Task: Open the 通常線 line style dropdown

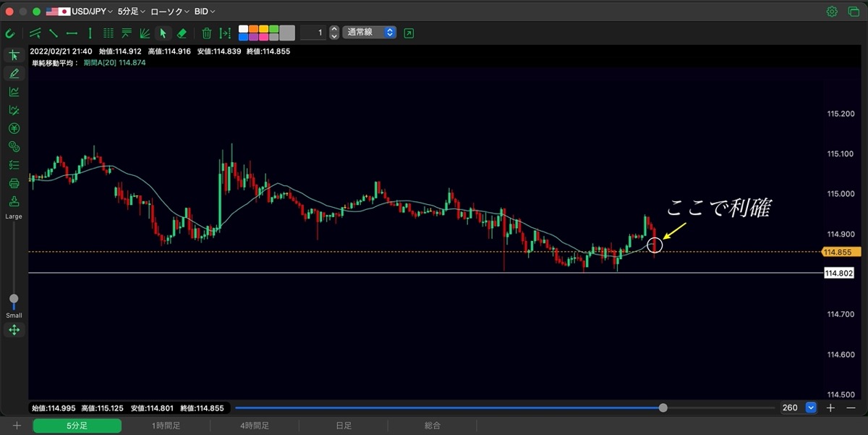Action: (x=369, y=33)
